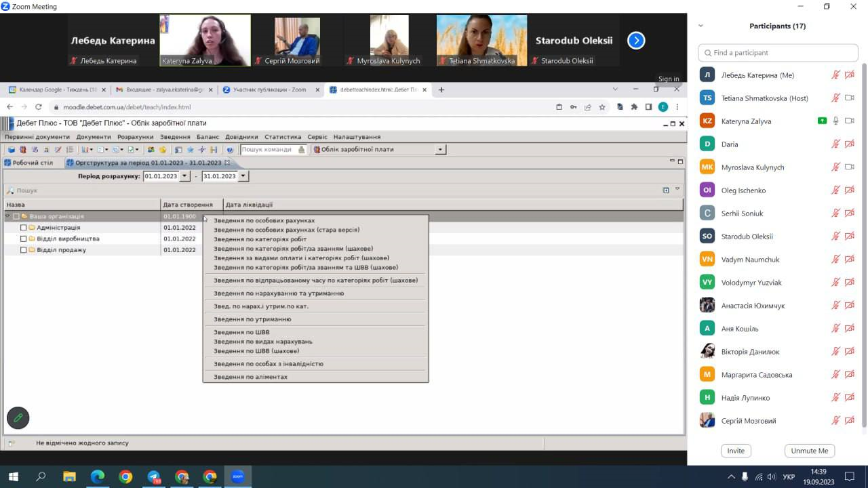868x488 pixels.
Task: Choose Зведення по утриманню from menu
Action: click(x=252, y=319)
